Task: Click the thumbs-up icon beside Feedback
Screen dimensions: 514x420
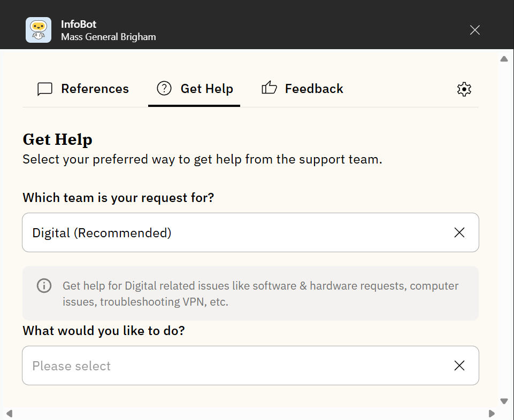Action: click(x=269, y=88)
